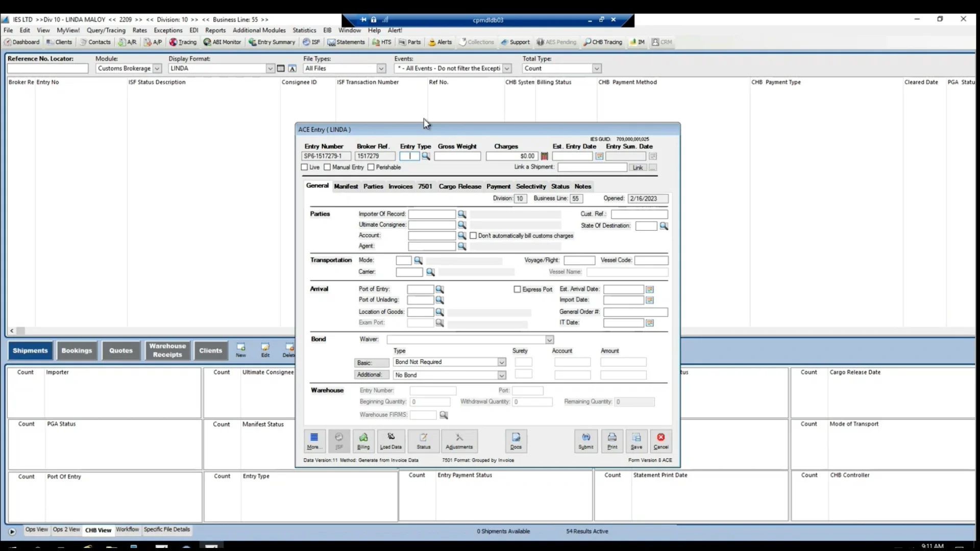
Task: Click the Port of Entry lookup icon
Action: (x=439, y=289)
